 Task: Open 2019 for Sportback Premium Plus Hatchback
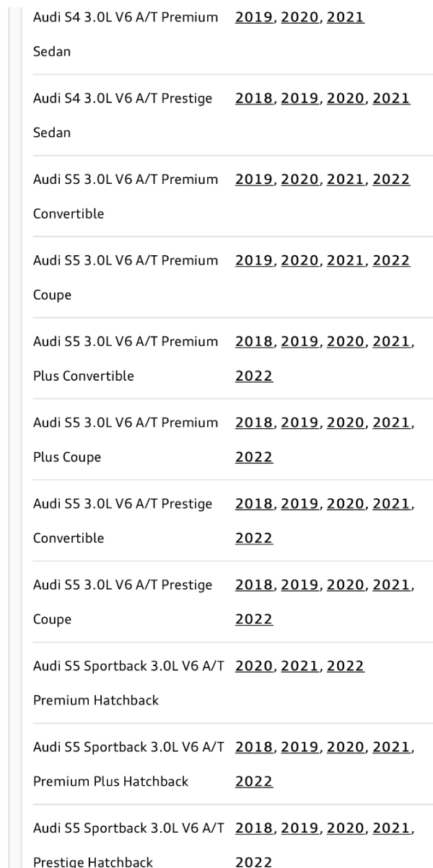300,746
